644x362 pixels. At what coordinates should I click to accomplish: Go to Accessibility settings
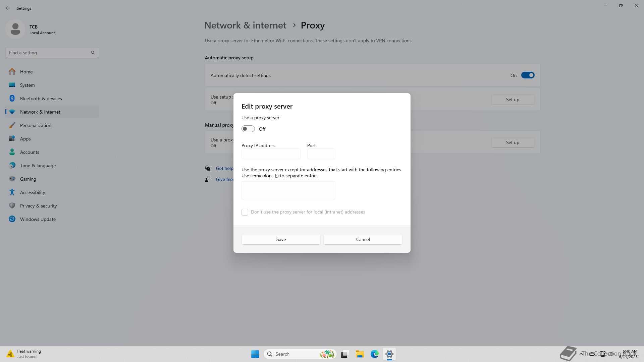(32, 192)
